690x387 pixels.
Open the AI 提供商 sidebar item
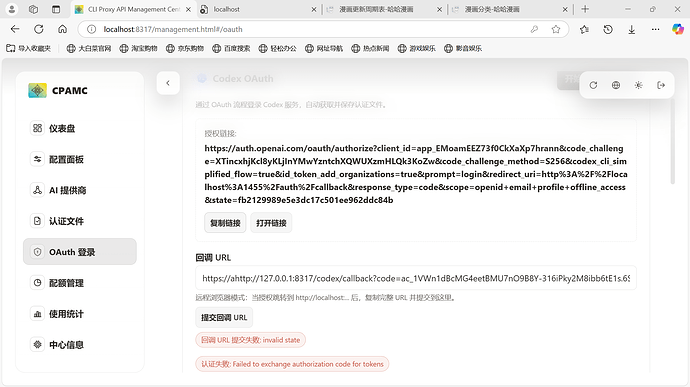[80, 190]
